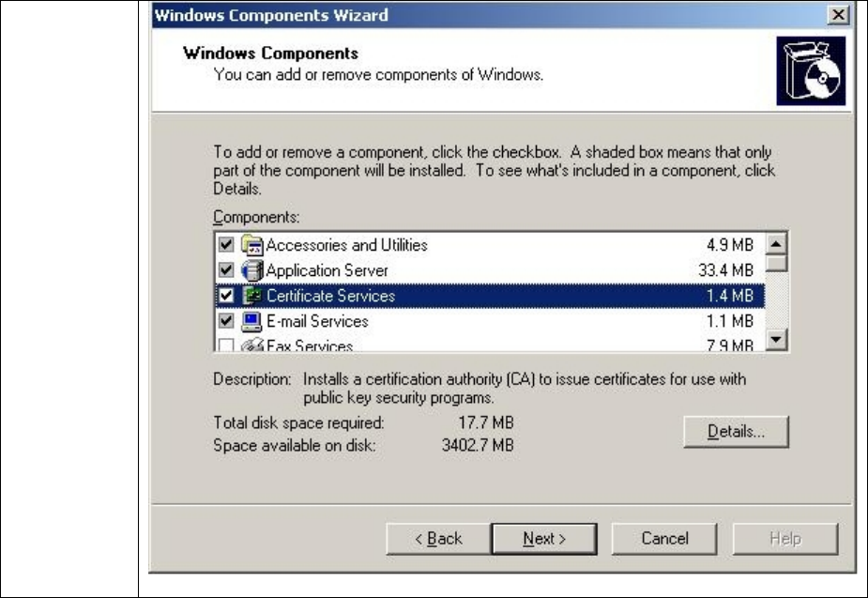Select the Fax Services row text
Viewport: 868px width, 598px height.
[x=310, y=345]
